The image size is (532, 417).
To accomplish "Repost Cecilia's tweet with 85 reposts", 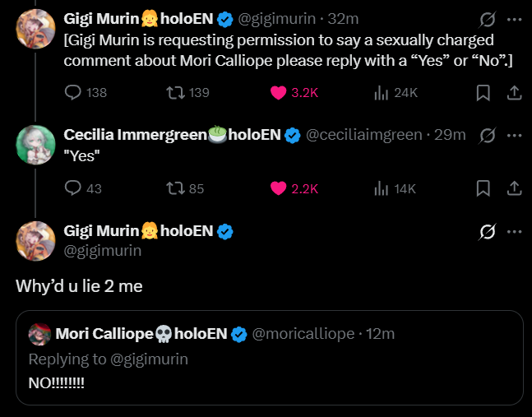I will pos(173,188).
